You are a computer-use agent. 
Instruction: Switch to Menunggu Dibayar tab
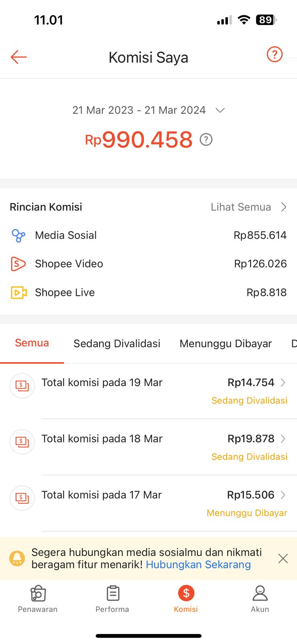225,344
